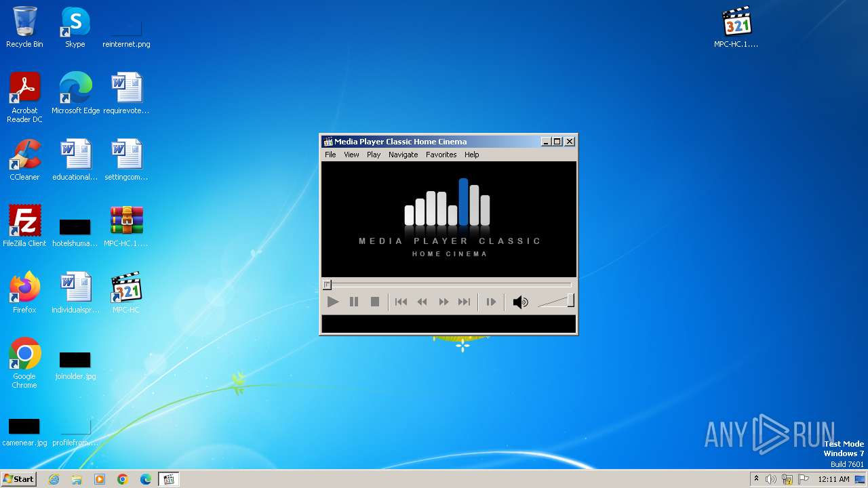Open the Action Center flag icon
Image resolution: width=868 pixels, height=488 pixels.
click(804, 479)
